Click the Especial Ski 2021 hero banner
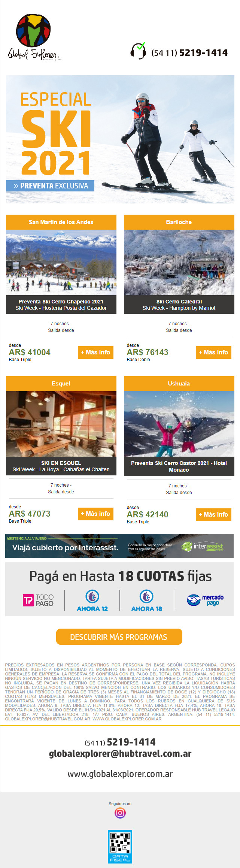This screenshot has height=868, width=240. click(120, 139)
